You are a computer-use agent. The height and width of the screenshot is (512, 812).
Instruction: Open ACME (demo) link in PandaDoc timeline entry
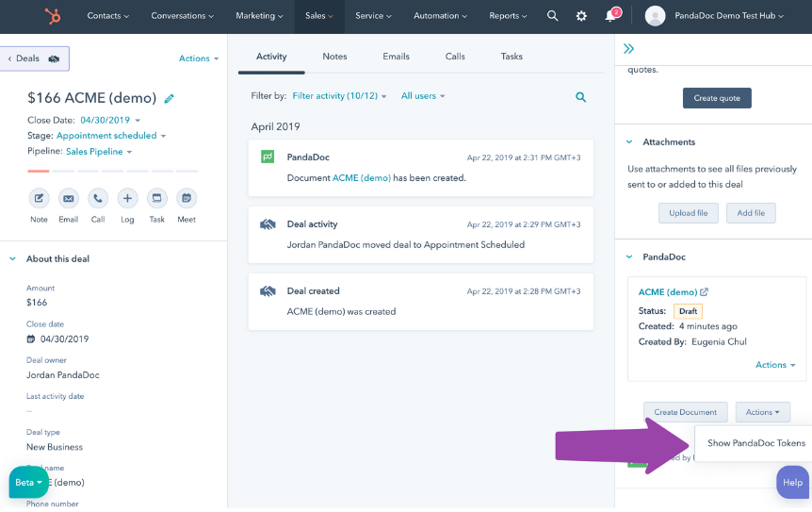[362, 178]
